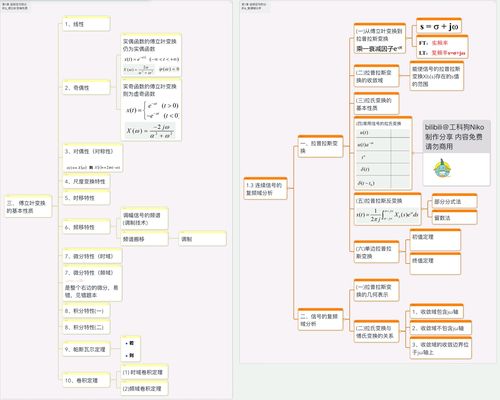Select the 1、线性 topic node

point(86,24)
